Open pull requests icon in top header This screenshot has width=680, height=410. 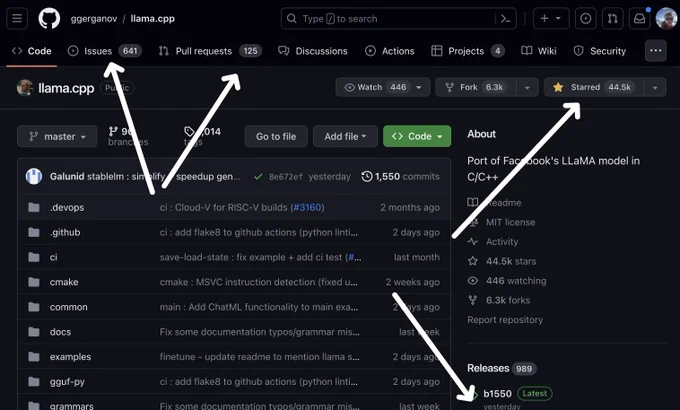click(x=612, y=19)
